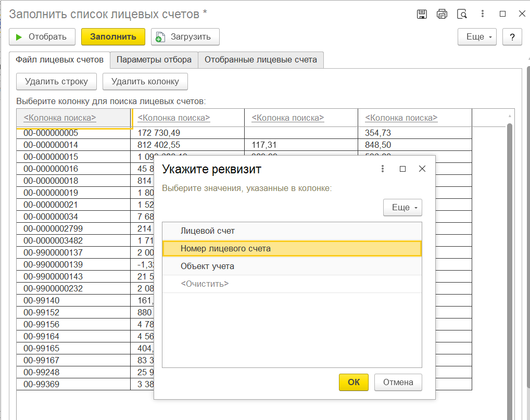Image resolution: width=530 pixels, height=420 pixels.
Task: Expand the 'Еще' dropdown inside the dialog
Action: point(402,207)
